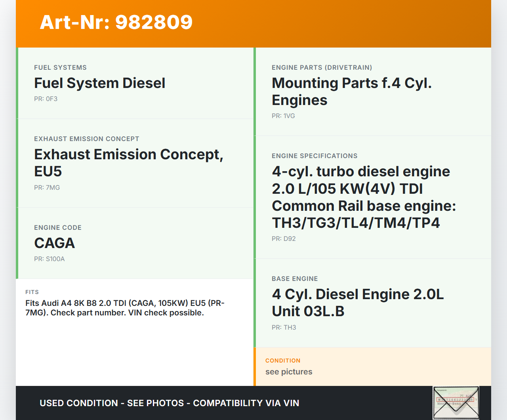Screen dimensions: 507x420
Task: Click the FUEL SYSTEMS category label
Action: [x=60, y=68]
